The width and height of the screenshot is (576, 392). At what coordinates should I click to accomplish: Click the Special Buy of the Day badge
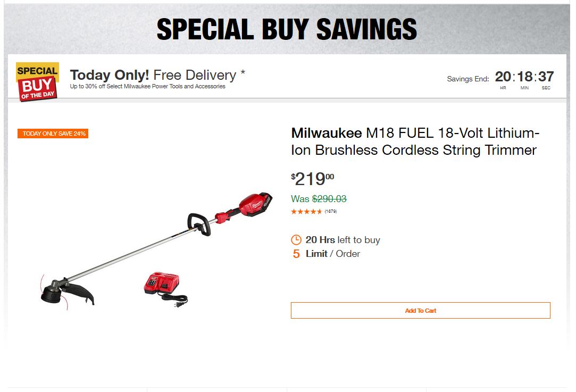[x=37, y=81]
